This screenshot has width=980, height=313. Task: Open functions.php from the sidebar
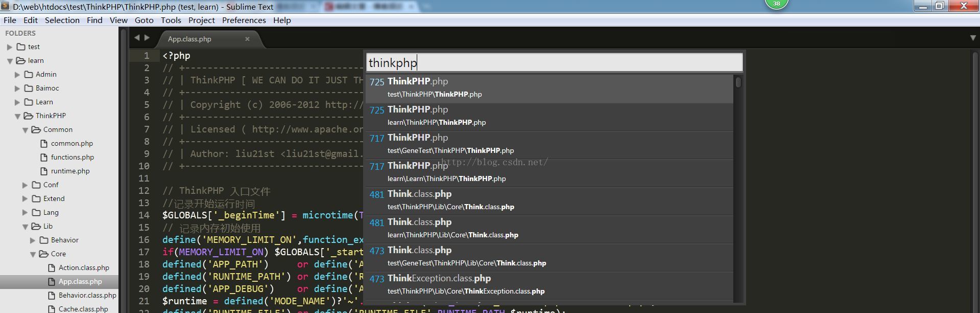(73, 157)
